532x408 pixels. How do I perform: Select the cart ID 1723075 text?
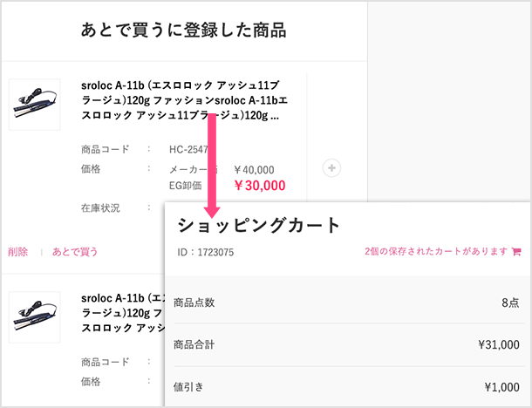[x=206, y=252]
